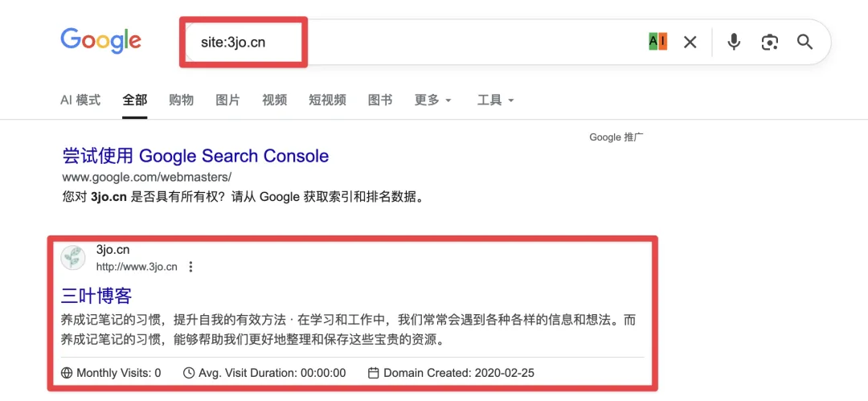Switch to the AI 模式 tab
Viewport: 868px width, 401px height.
[x=80, y=100]
